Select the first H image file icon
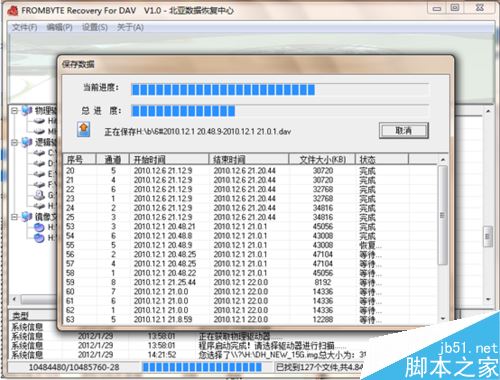The image size is (500, 380). click(39, 228)
